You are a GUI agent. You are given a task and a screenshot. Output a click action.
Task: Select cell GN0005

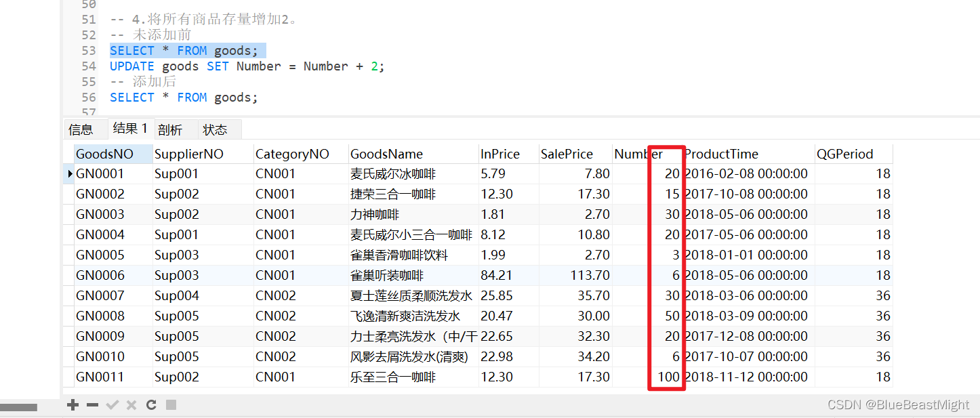tap(113, 255)
